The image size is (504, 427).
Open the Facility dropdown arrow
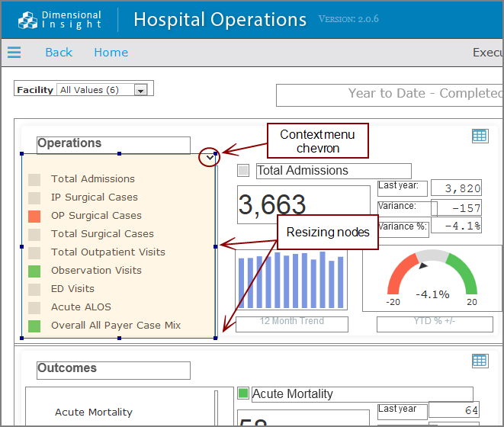click(140, 90)
